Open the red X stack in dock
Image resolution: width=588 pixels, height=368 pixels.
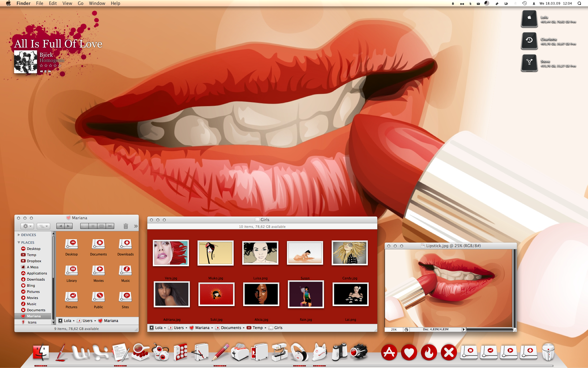tap(449, 353)
